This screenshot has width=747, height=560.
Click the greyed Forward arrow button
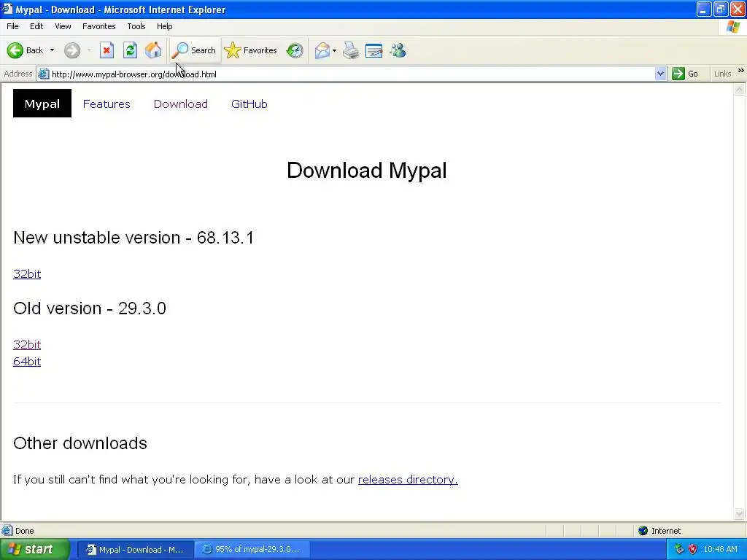tap(72, 50)
